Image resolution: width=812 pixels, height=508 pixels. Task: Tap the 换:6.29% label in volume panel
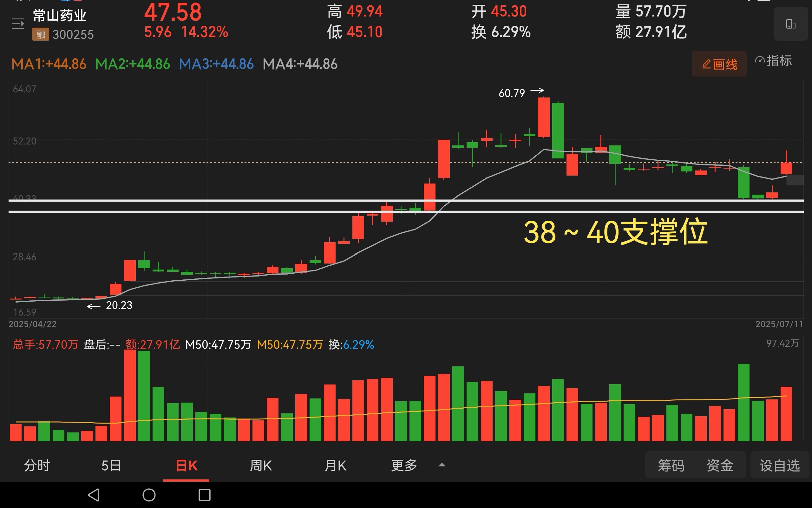pyautogui.click(x=351, y=345)
